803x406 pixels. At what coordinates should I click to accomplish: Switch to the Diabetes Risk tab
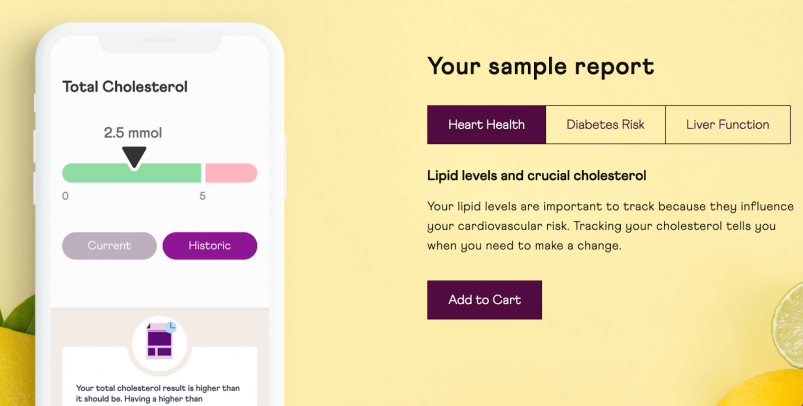[605, 124]
